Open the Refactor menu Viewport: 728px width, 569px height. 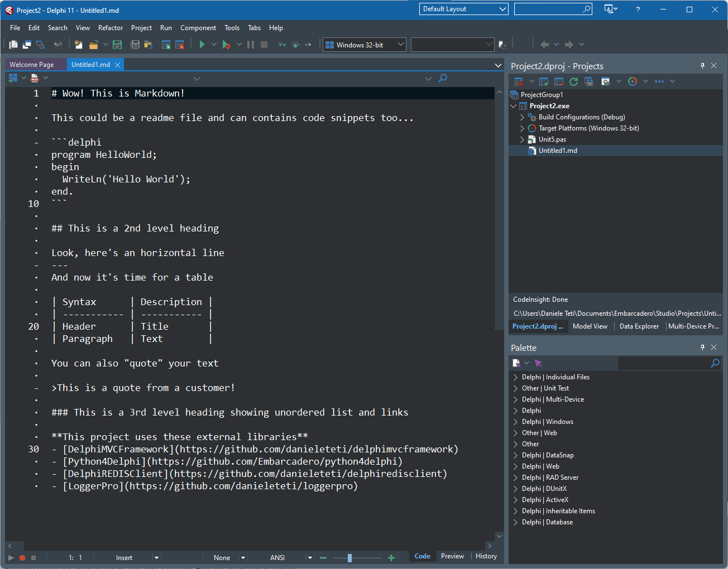pos(111,28)
